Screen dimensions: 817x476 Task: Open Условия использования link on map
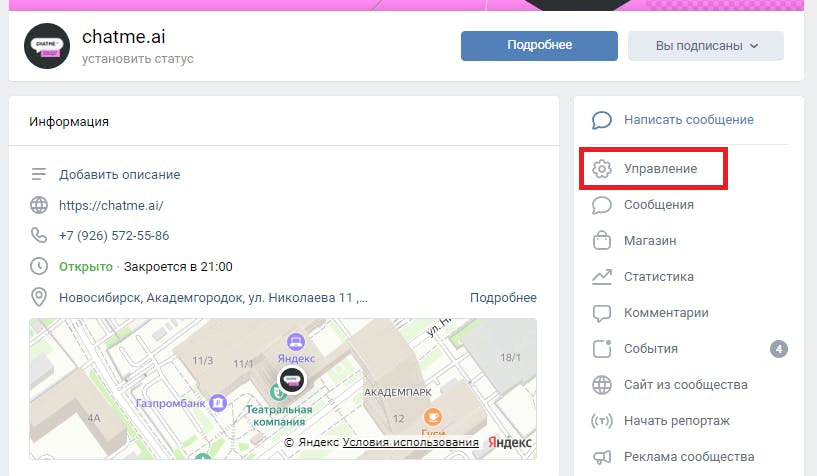[411, 442]
